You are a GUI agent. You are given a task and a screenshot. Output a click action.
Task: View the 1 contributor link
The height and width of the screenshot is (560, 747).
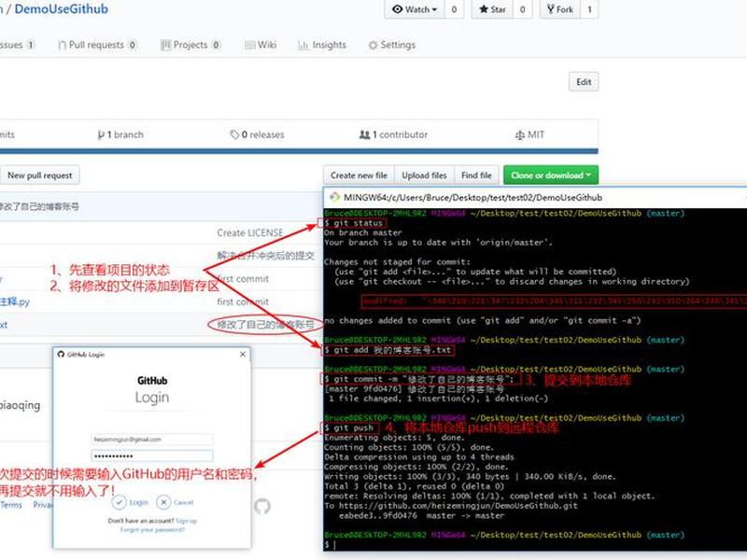point(393,134)
